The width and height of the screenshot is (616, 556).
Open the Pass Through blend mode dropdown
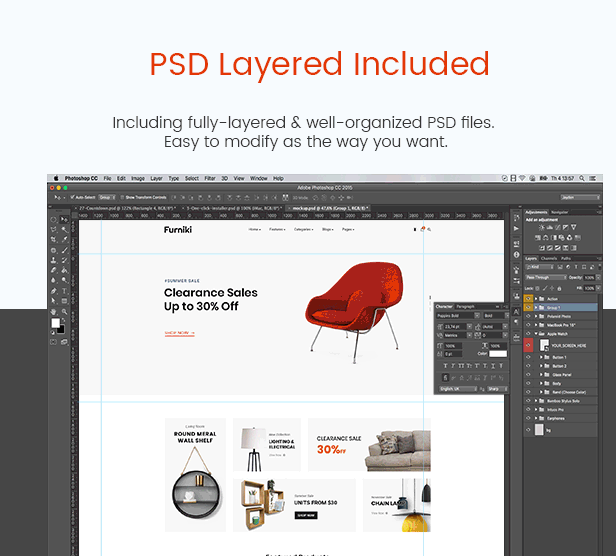click(x=546, y=277)
